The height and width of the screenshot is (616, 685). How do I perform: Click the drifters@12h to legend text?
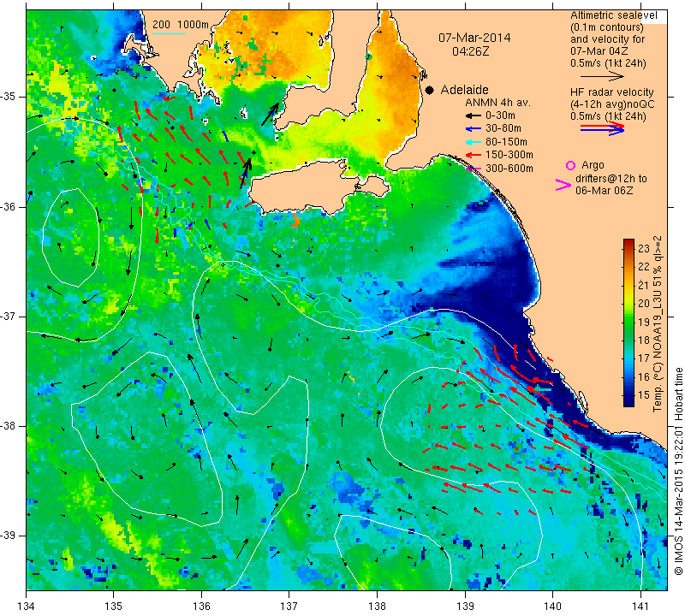tap(611, 179)
